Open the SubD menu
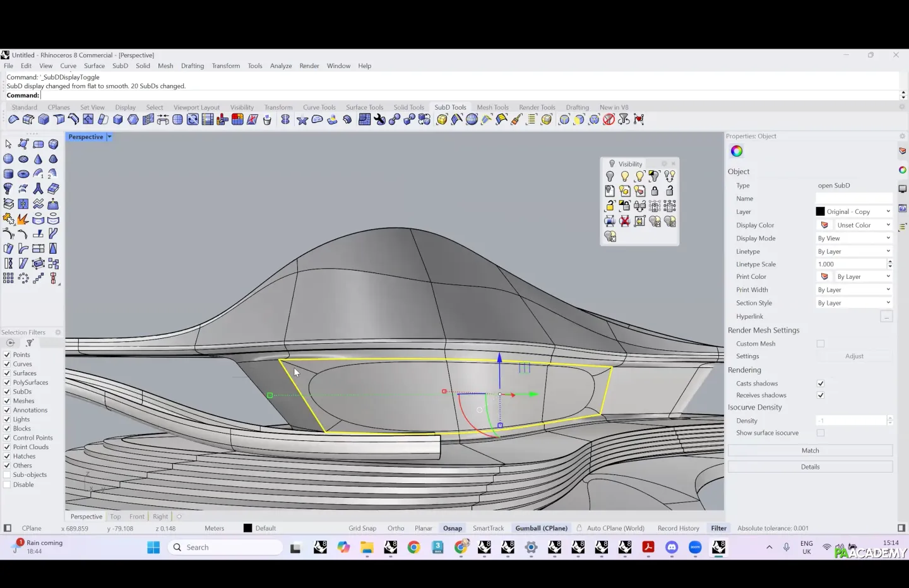The image size is (909, 588). point(120,66)
